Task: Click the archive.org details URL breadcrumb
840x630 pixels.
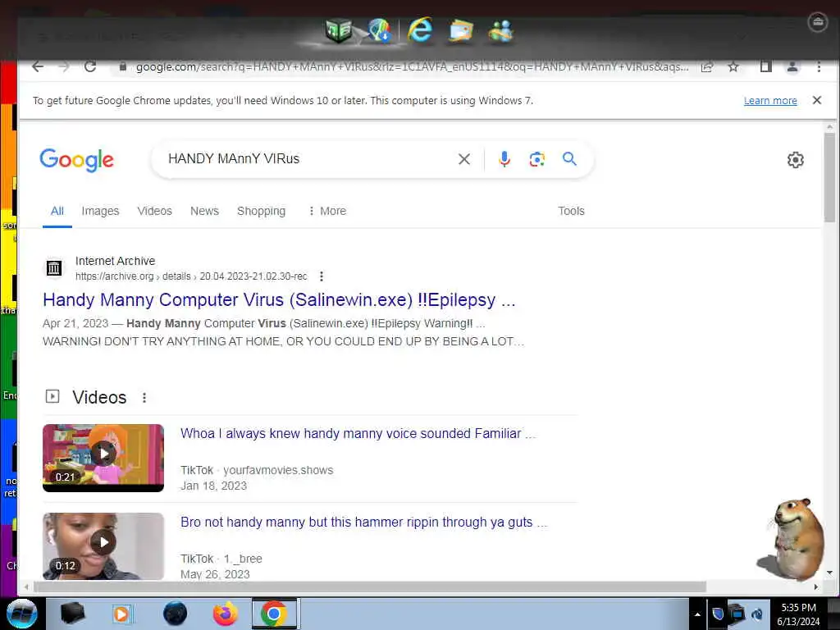Action: point(191,276)
